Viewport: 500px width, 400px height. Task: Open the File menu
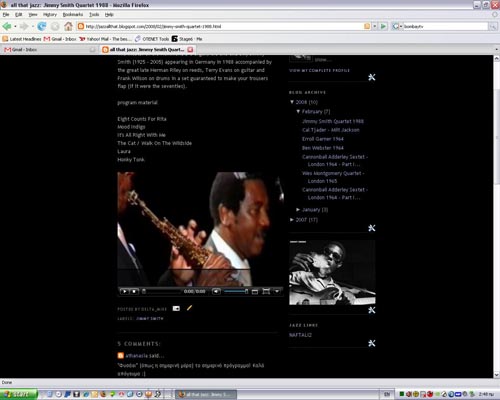pyautogui.click(x=6, y=14)
